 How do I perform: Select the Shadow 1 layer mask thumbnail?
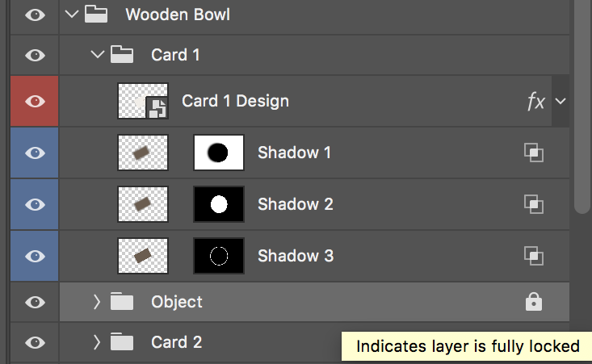219,153
